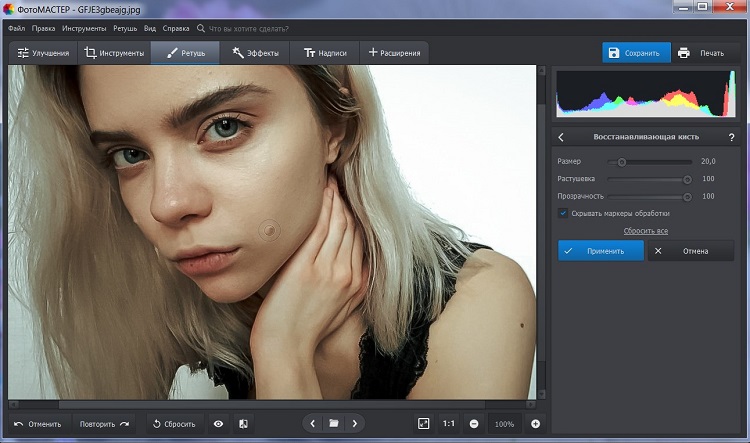
Task: Toggle 'Скрывать маркеры обработки' checkbox
Action: click(563, 213)
